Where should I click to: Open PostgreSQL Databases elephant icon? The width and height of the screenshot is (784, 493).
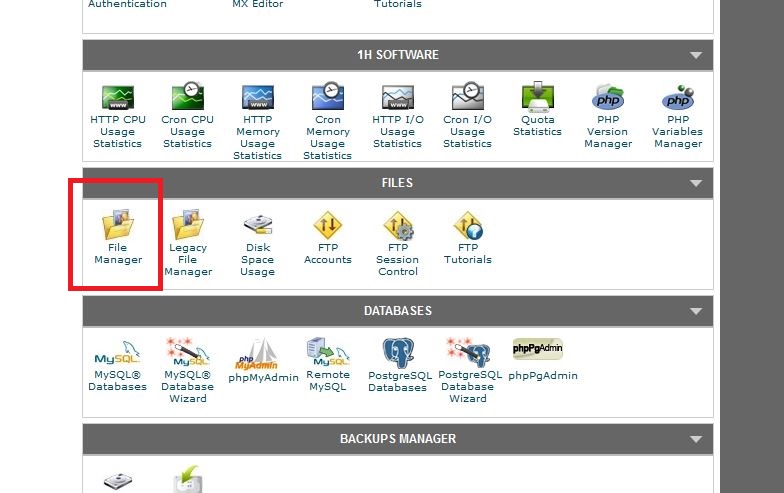coord(398,352)
